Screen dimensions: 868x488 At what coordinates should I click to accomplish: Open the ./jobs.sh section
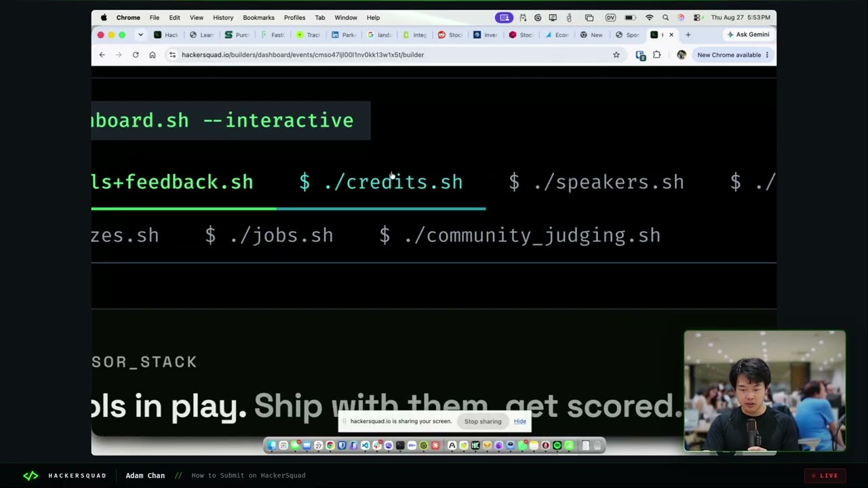click(x=269, y=236)
